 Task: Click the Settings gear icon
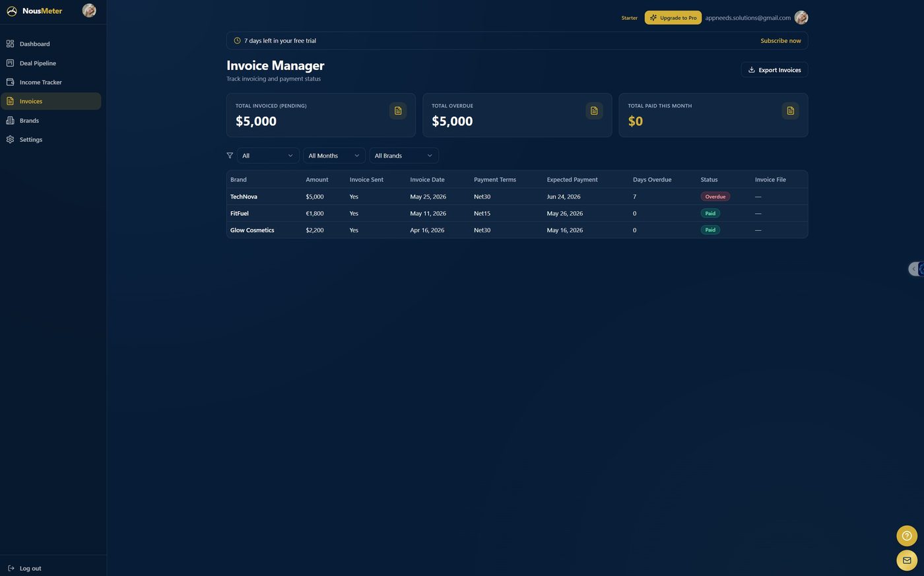(10, 139)
